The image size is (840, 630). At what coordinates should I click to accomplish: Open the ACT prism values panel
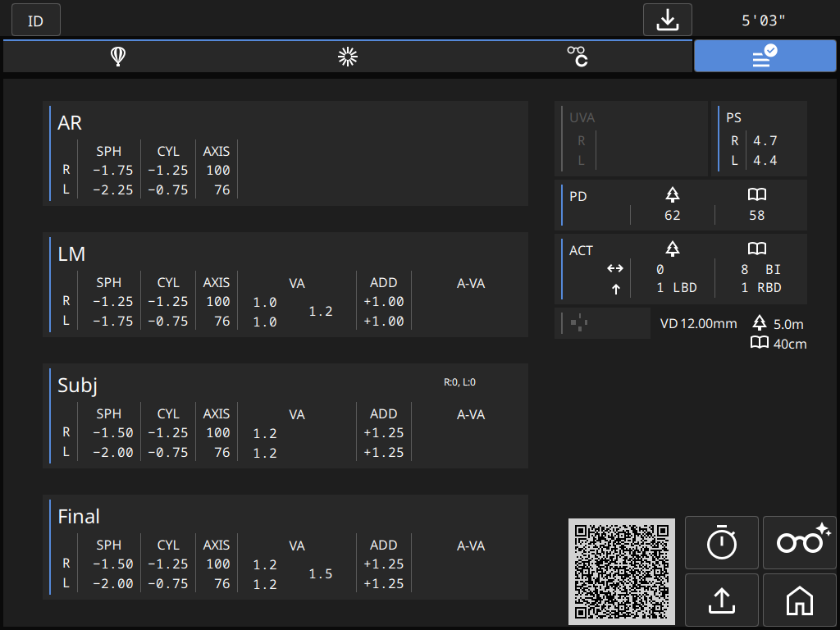point(681,269)
